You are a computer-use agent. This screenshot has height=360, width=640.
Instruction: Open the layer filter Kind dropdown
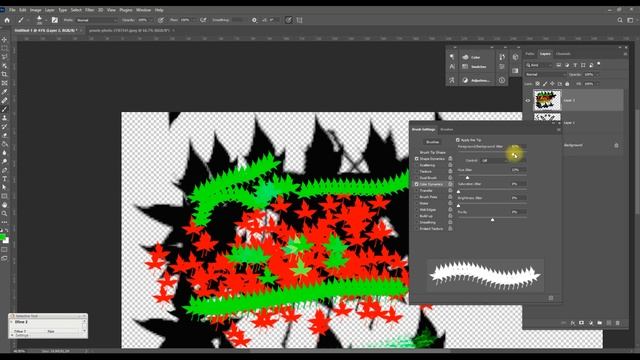(x=539, y=65)
